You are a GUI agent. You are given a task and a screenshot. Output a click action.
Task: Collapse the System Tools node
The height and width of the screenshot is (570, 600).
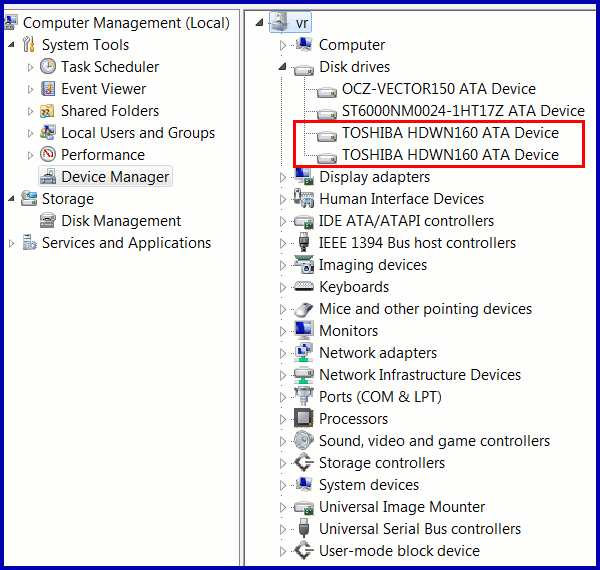click(12, 45)
